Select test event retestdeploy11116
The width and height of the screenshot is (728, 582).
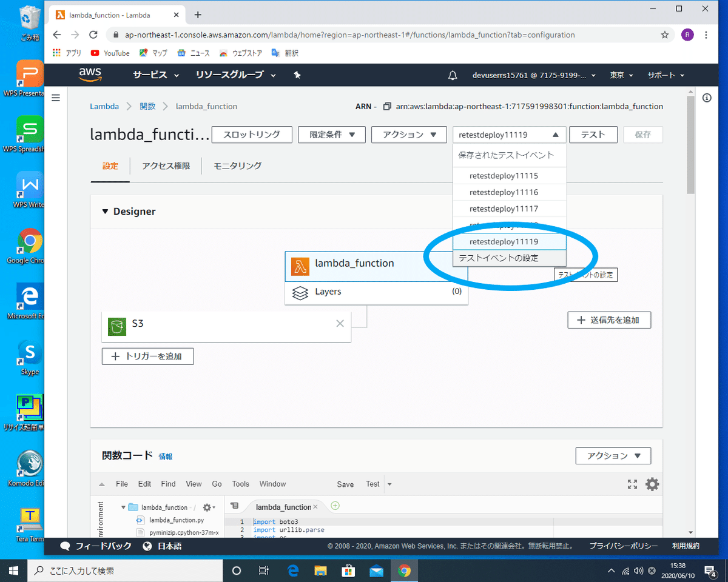coord(510,192)
